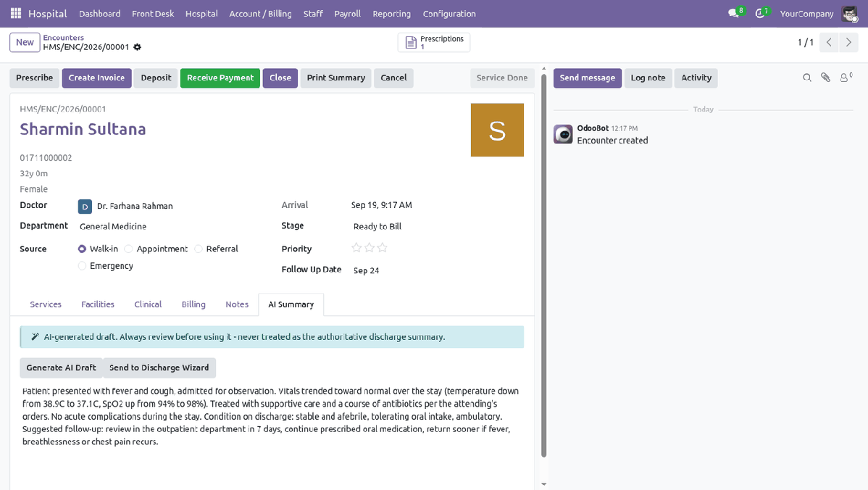Set priority to three stars
Image resolution: width=868 pixels, height=490 pixels.
pyautogui.click(x=382, y=248)
